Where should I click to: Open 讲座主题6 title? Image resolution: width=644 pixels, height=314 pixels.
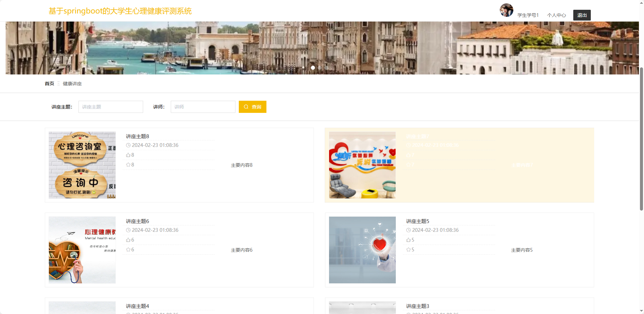click(x=137, y=221)
